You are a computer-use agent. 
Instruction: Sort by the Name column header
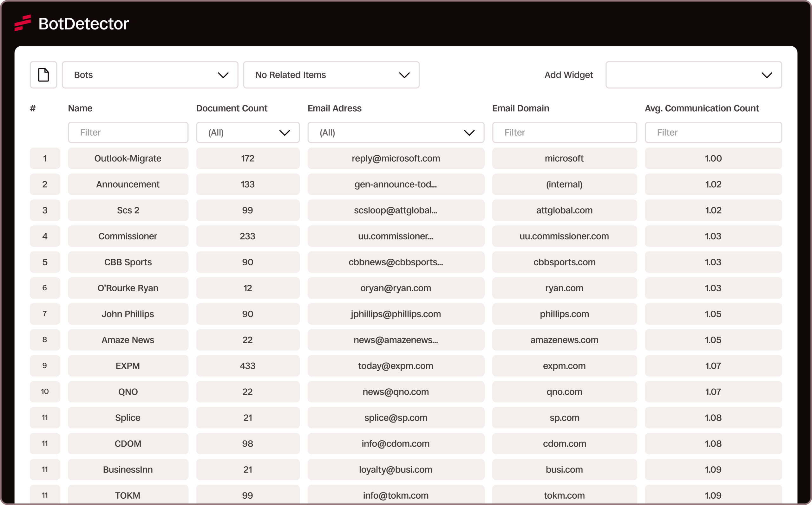(80, 108)
